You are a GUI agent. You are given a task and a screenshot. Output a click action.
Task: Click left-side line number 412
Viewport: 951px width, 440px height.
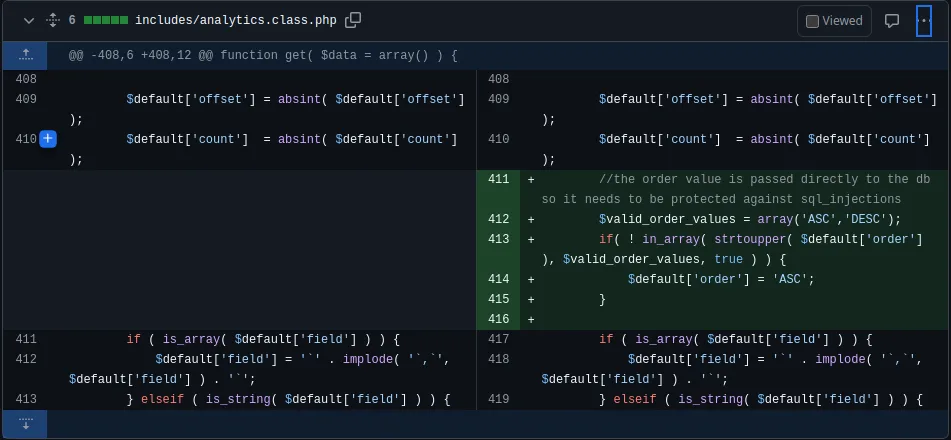(26, 359)
